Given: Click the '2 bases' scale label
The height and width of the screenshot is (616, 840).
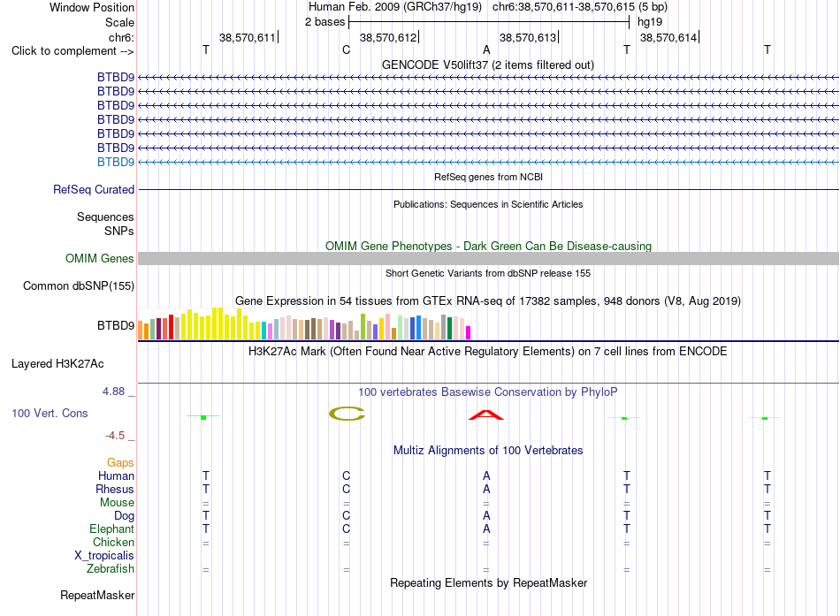Looking at the screenshot, I should (325, 22).
